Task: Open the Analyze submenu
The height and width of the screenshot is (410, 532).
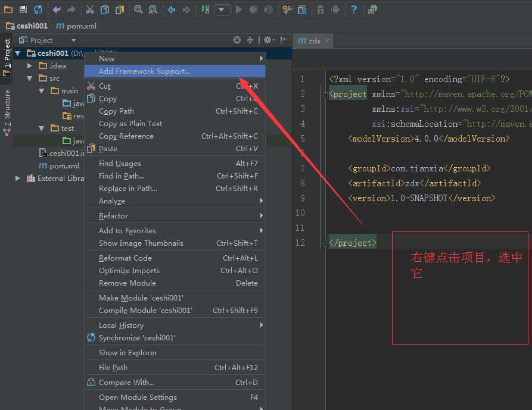Action: pyautogui.click(x=175, y=201)
